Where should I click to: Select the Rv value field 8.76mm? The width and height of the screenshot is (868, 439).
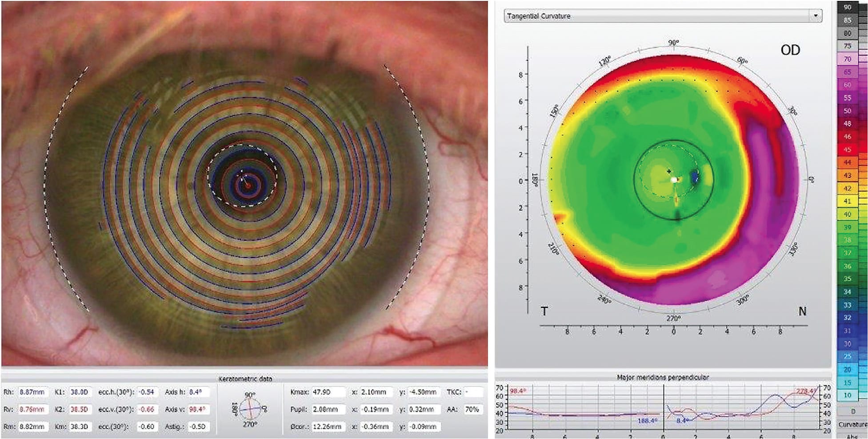pos(32,409)
